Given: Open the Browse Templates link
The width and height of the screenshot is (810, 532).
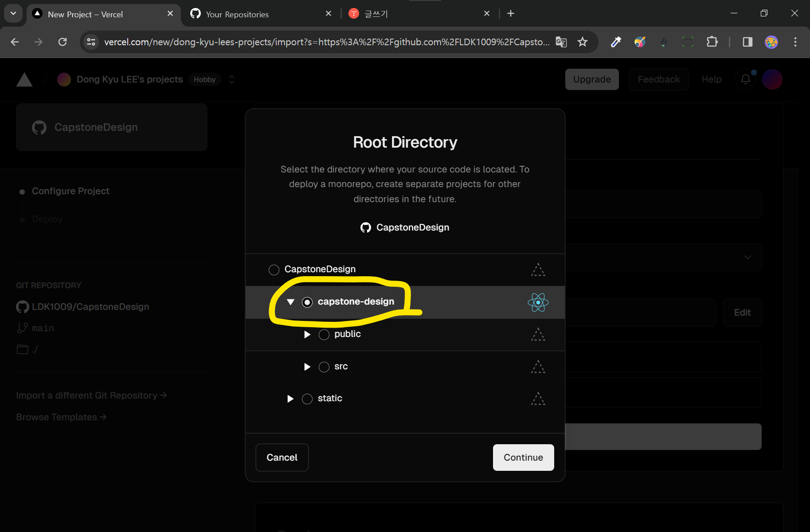Looking at the screenshot, I should [61, 417].
